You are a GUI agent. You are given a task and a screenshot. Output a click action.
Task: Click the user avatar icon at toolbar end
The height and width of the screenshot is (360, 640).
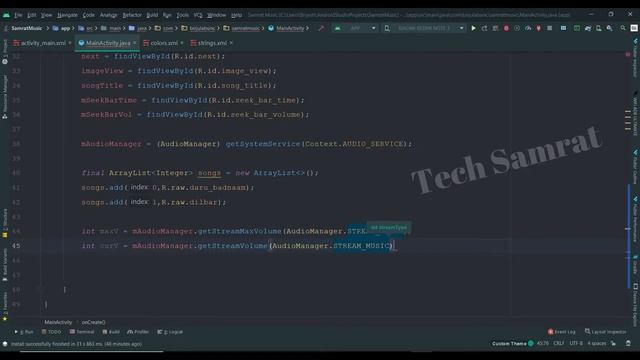pyautogui.click(x=634, y=28)
